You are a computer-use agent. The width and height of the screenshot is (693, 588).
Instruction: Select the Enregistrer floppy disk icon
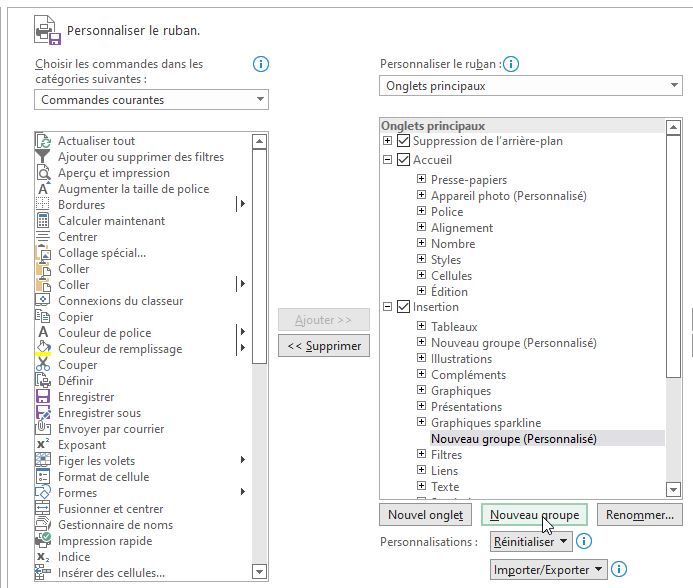(43, 396)
